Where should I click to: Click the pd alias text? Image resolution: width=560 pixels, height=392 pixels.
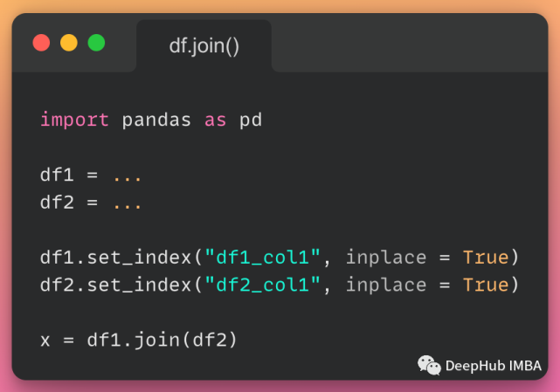coord(251,120)
